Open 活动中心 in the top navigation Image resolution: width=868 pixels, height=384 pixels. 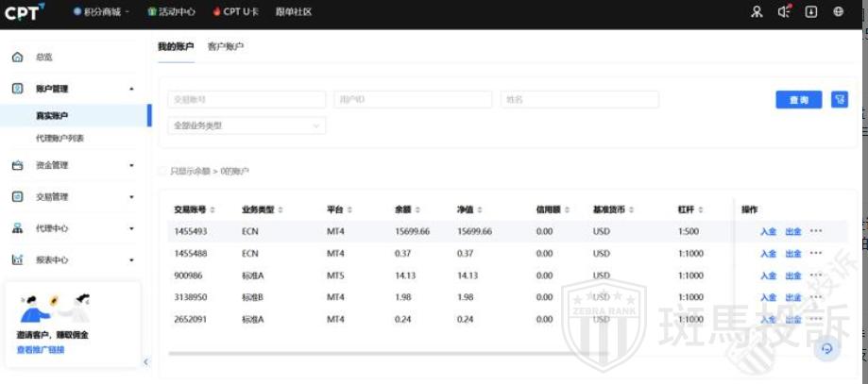click(x=172, y=12)
